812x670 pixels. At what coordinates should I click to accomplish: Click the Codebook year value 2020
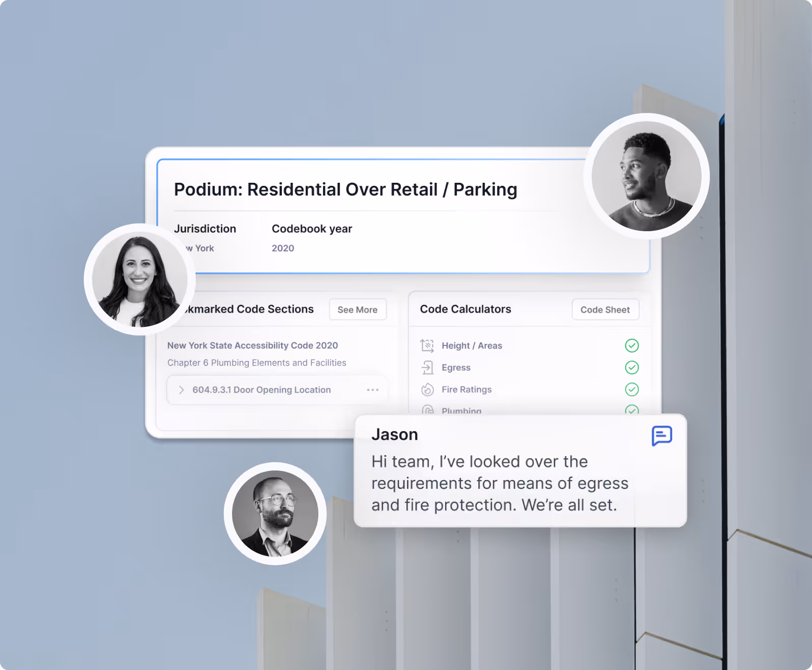coord(283,248)
